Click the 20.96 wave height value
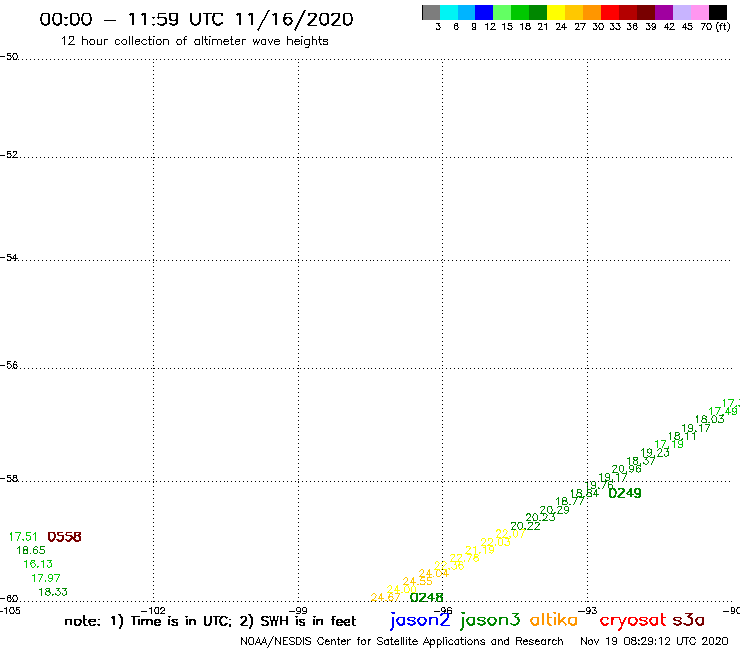 click(626, 469)
